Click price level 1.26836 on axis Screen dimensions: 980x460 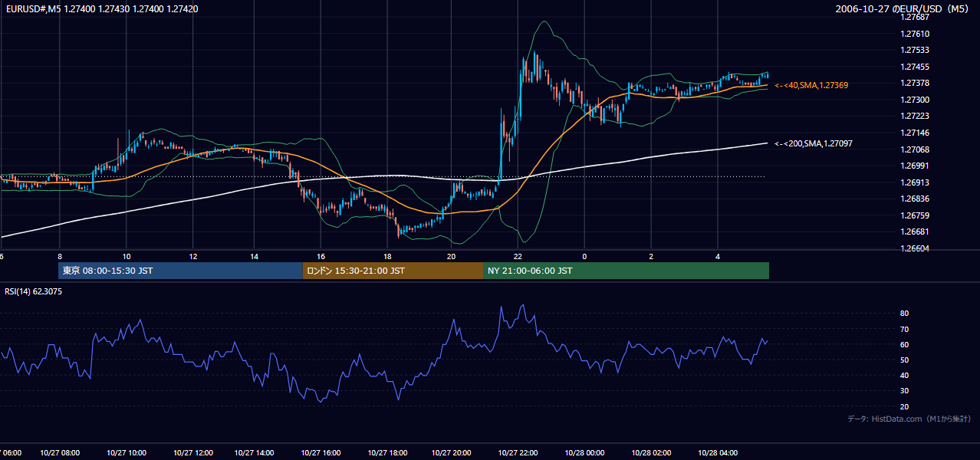(915, 199)
